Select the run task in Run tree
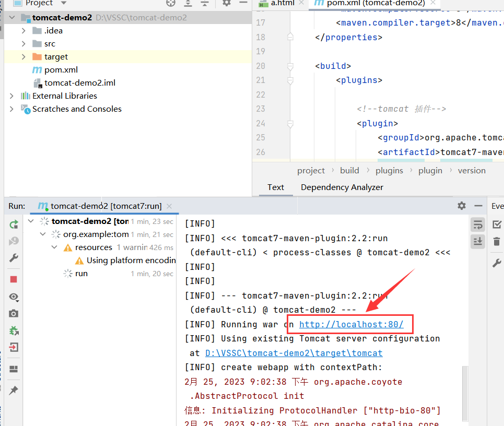The image size is (504, 426). click(x=81, y=274)
